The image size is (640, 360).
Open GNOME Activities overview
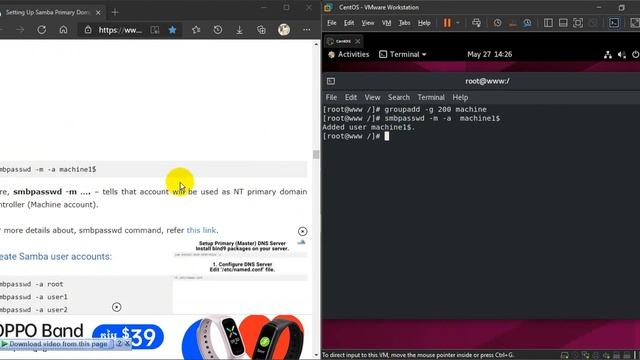(349, 54)
